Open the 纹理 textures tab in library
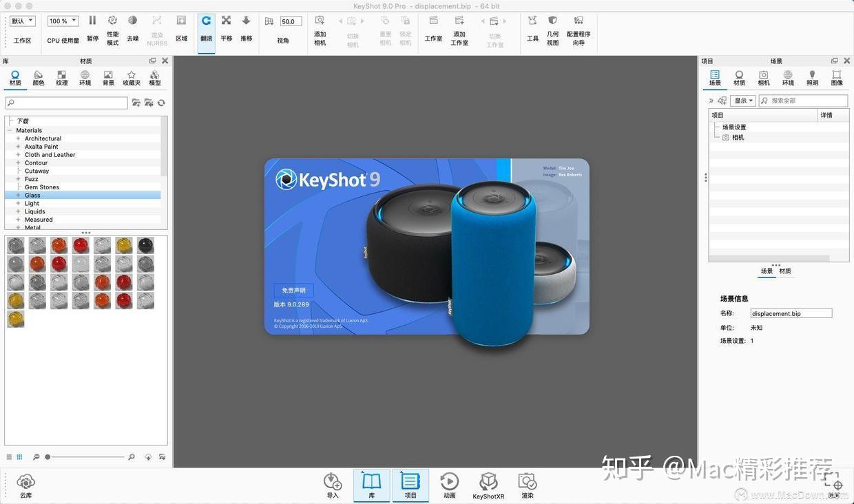 tap(61, 76)
